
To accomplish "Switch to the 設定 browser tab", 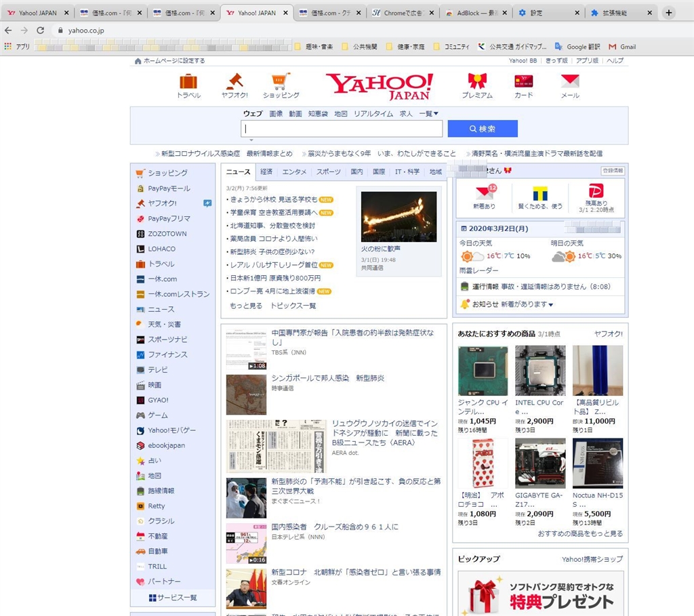I will pos(549,13).
